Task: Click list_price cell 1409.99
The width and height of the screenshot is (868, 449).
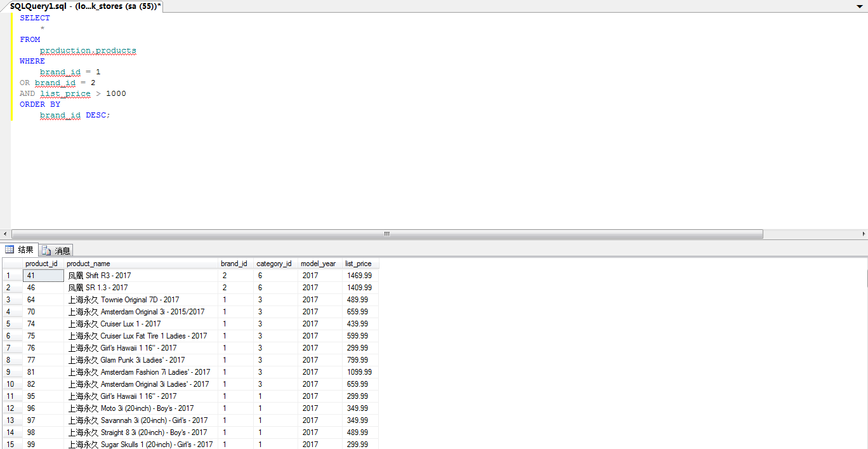Action: pyautogui.click(x=360, y=288)
